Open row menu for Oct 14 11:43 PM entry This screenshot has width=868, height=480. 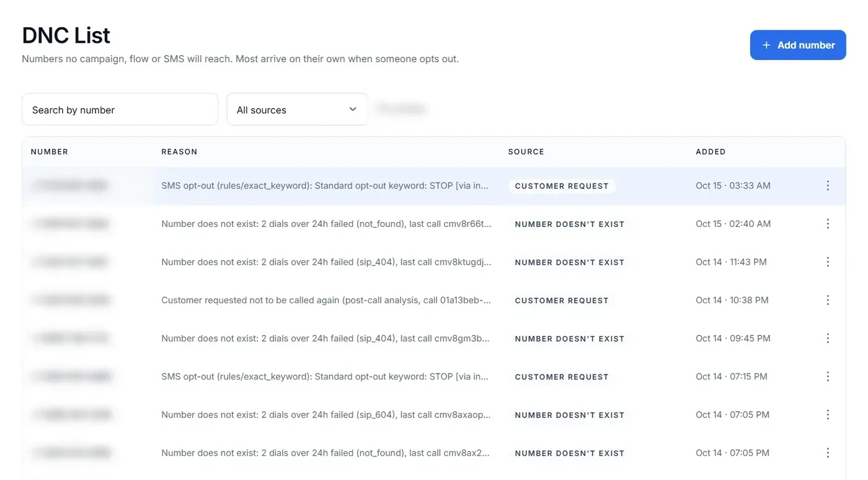click(x=828, y=262)
